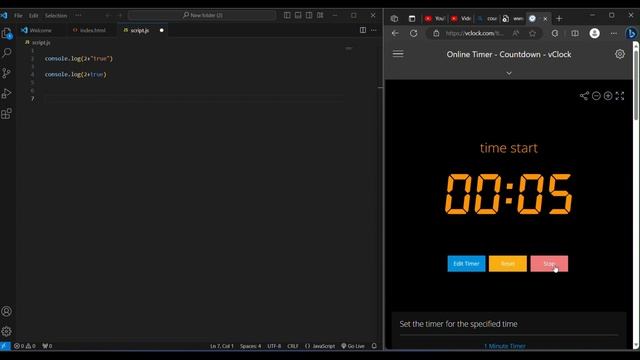
Task: Expand the vClock header chevron
Action: (x=509, y=73)
